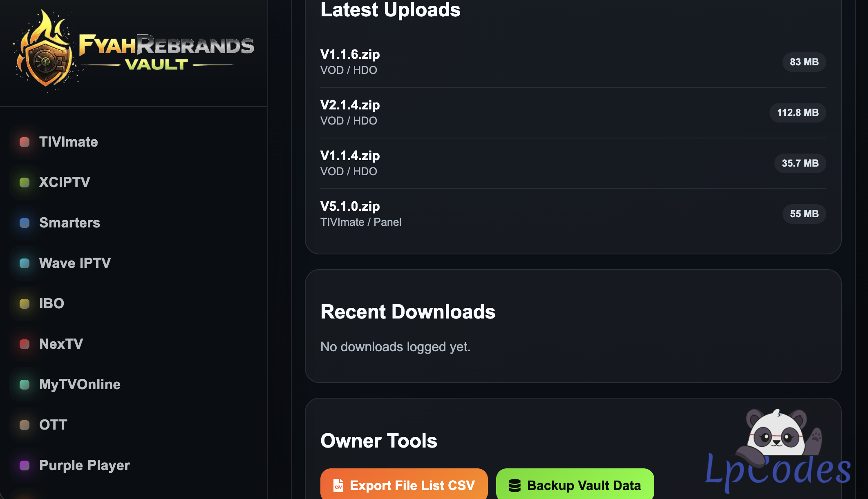Screen dimensions: 868x499
Task: Click the CSV file icon on Export button
Action: (x=338, y=486)
